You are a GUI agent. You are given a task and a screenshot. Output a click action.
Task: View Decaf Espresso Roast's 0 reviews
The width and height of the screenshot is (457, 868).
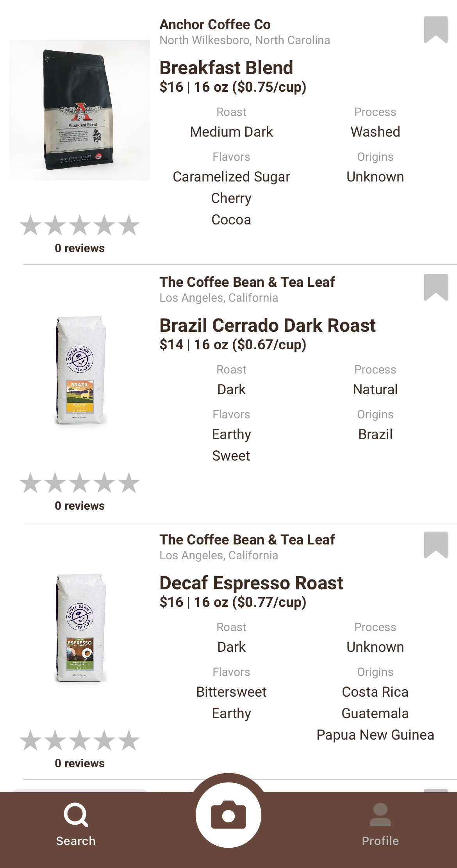tap(80, 763)
